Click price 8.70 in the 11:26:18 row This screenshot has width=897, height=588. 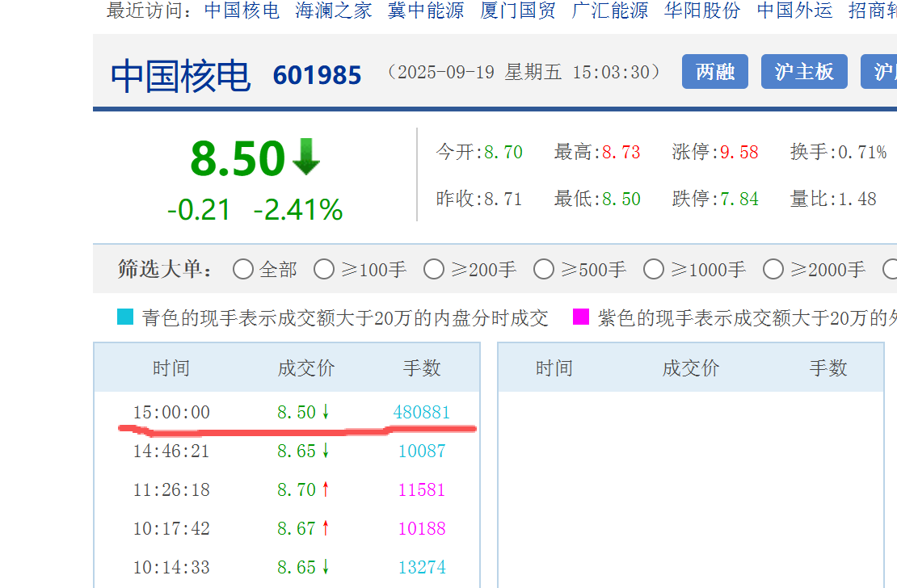(x=297, y=490)
